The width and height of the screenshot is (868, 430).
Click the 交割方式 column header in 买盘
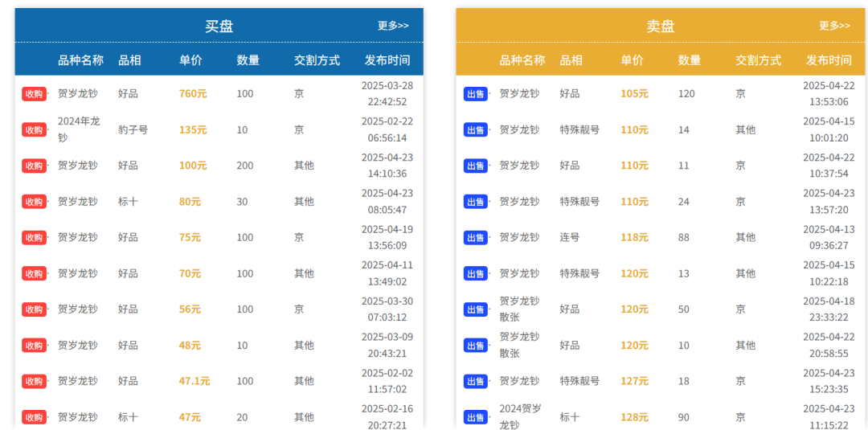317,60
